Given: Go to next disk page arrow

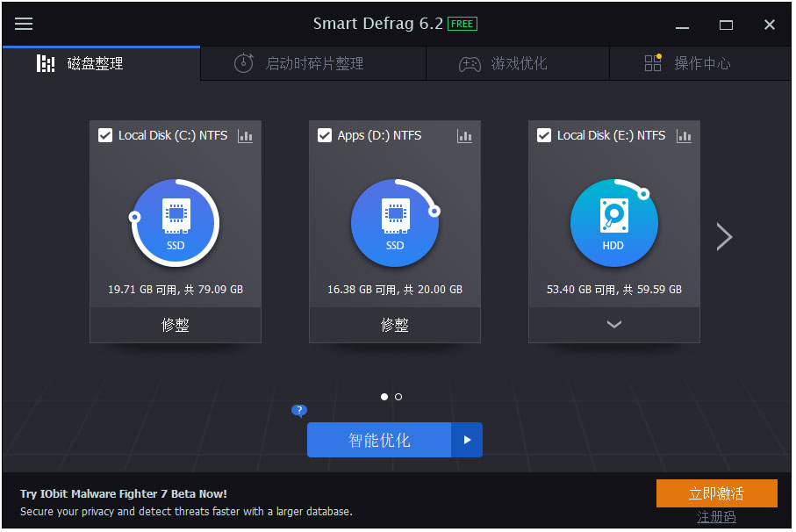Looking at the screenshot, I should coord(724,236).
